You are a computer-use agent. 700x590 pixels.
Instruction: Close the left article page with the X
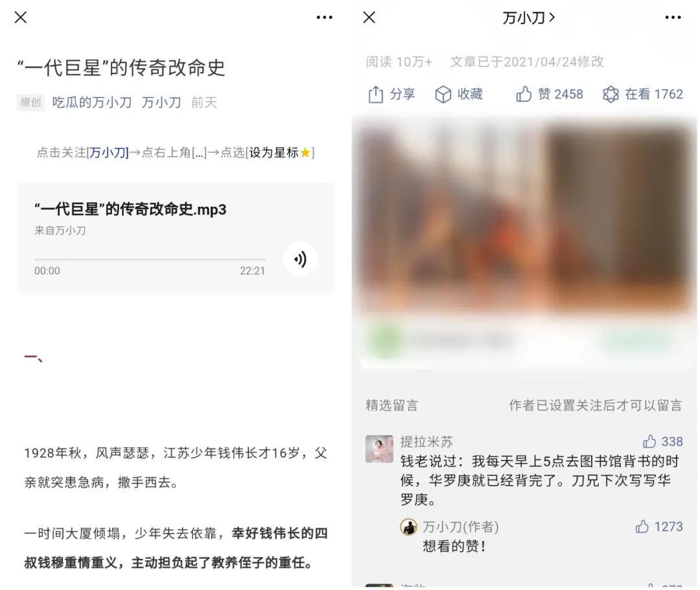point(21,18)
